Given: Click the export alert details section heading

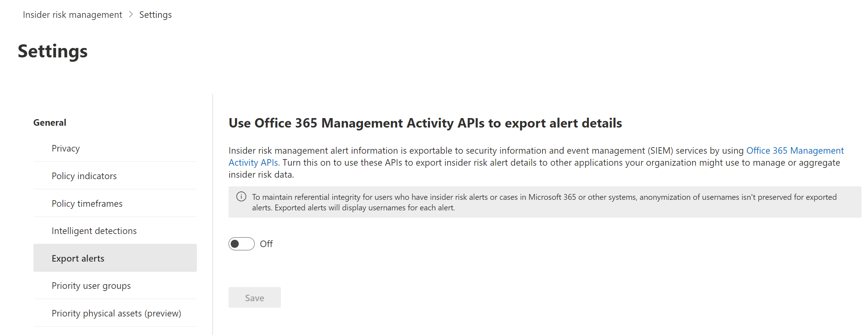Looking at the screenshot, I should click(x=425, y=123).
